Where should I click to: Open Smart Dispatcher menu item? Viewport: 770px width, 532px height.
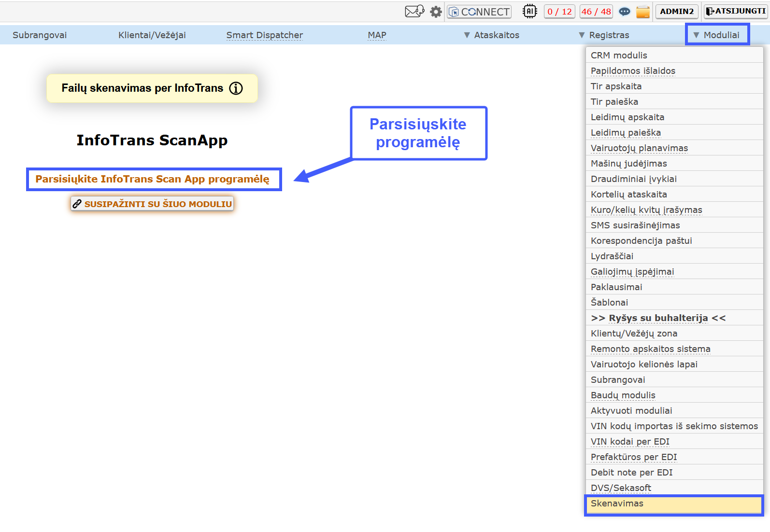pos(265,35)
